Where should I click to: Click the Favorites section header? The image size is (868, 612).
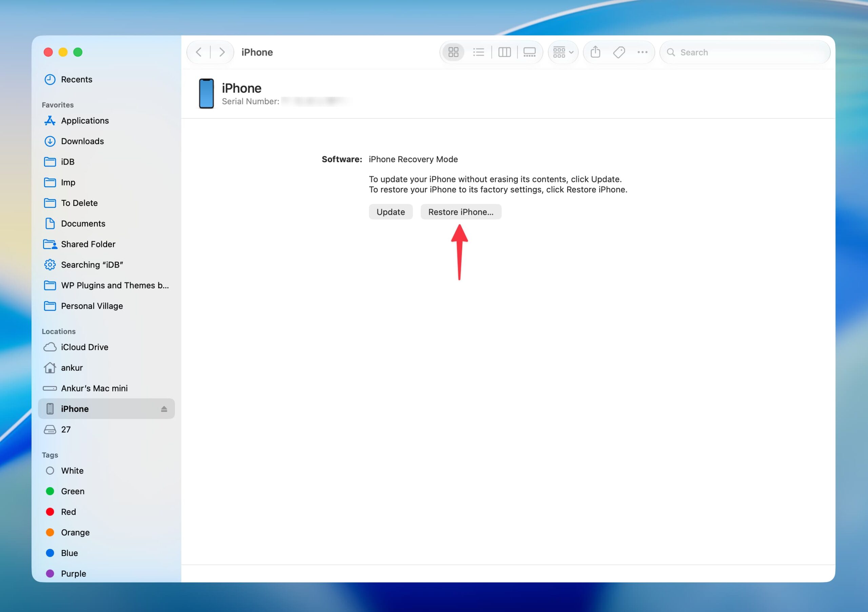[58, 105]
